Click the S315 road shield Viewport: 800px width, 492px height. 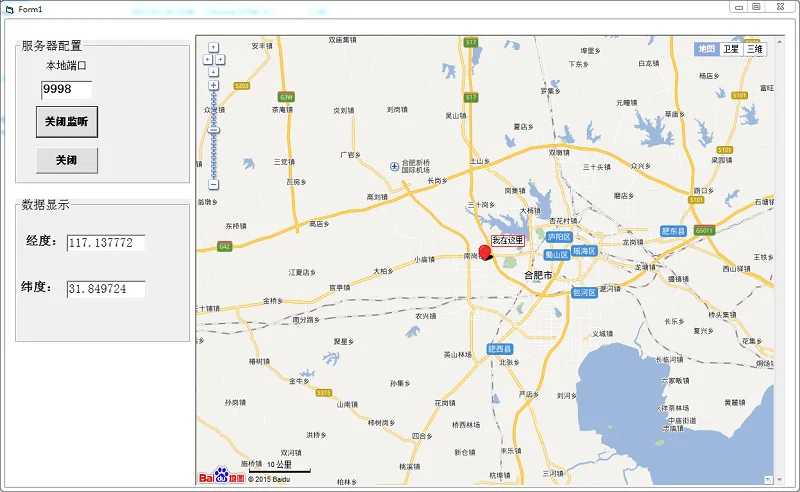[x=324, y=392]
